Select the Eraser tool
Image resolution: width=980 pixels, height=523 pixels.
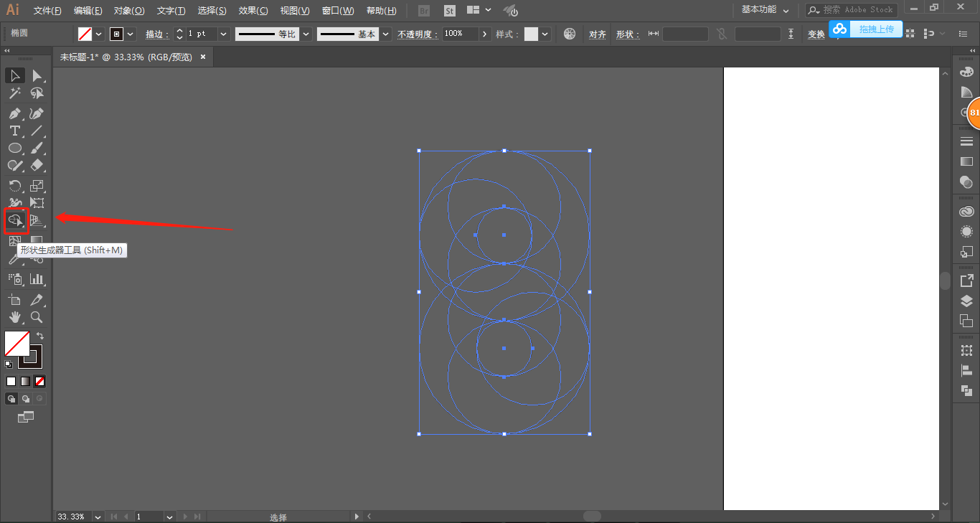pos(37,165)
